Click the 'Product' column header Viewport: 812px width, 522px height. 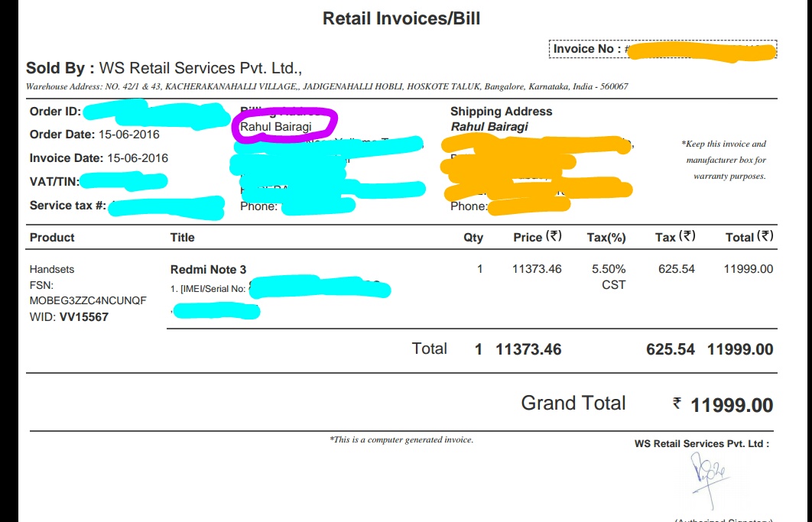[52, 238]
